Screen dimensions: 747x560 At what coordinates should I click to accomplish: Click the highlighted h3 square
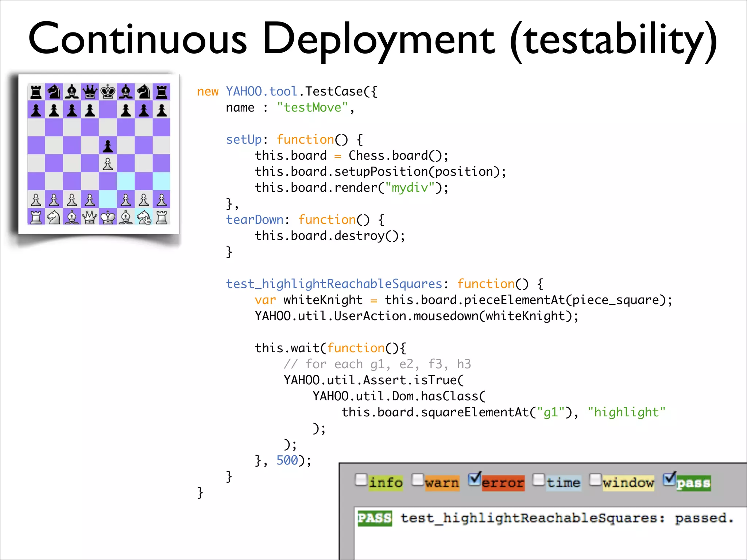click(162, 182)
